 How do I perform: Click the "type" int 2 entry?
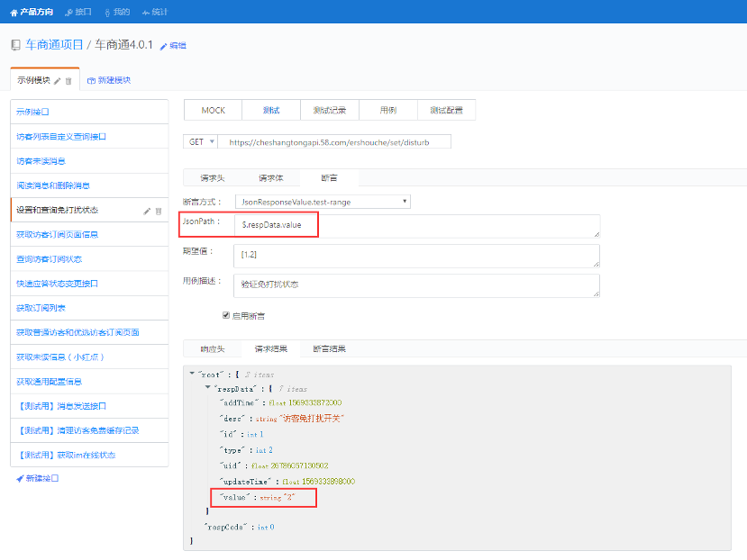tap(246, 450)
